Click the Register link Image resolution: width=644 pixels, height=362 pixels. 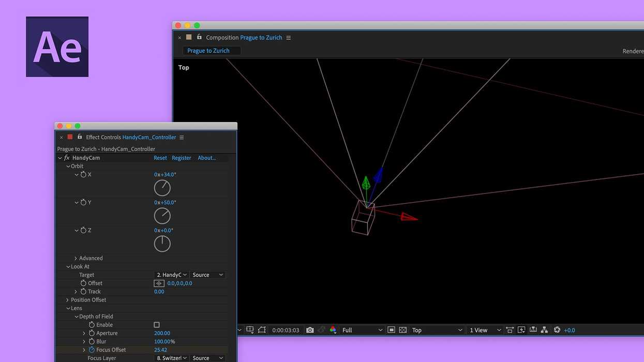point(182,158)
